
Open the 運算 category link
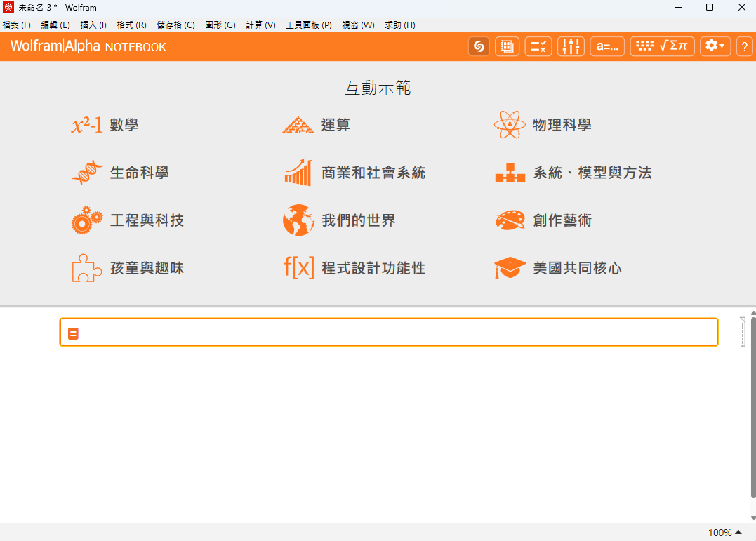tap(336, 125)
